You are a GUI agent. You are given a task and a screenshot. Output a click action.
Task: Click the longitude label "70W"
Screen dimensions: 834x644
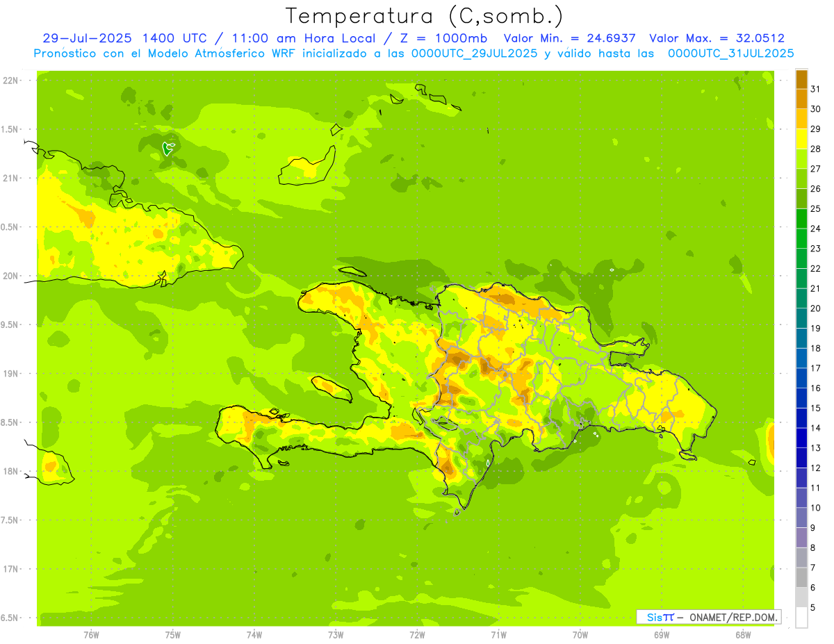click(x=580, y=635)
